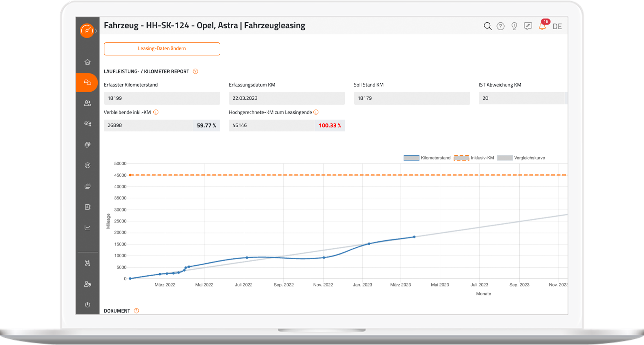
Task: Open the tools wrench icon in sidebar
Action: (87, 263)
